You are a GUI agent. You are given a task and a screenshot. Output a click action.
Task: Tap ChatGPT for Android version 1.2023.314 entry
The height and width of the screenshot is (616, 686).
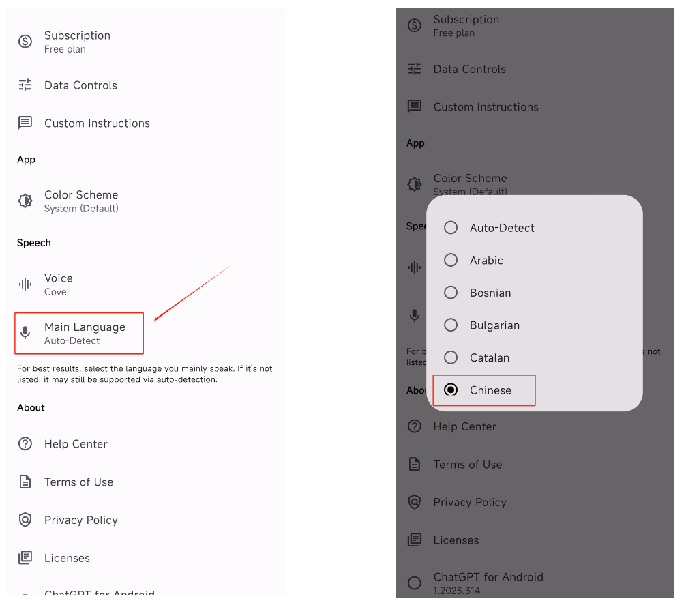(488, 583)
